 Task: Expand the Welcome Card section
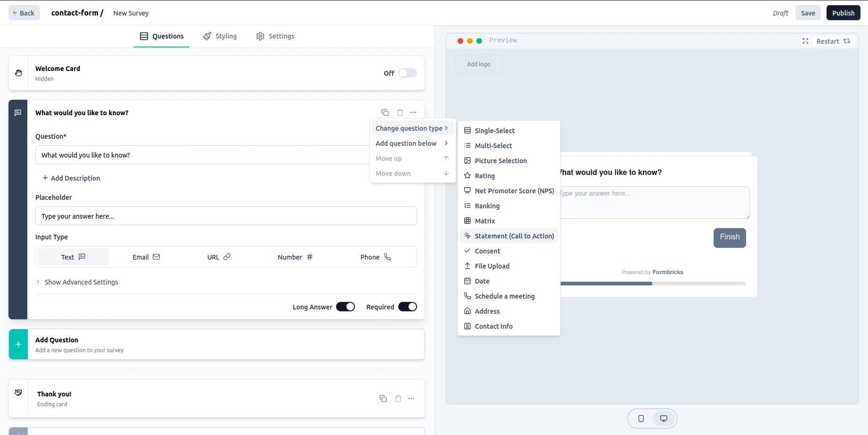(x=217, y=73)
